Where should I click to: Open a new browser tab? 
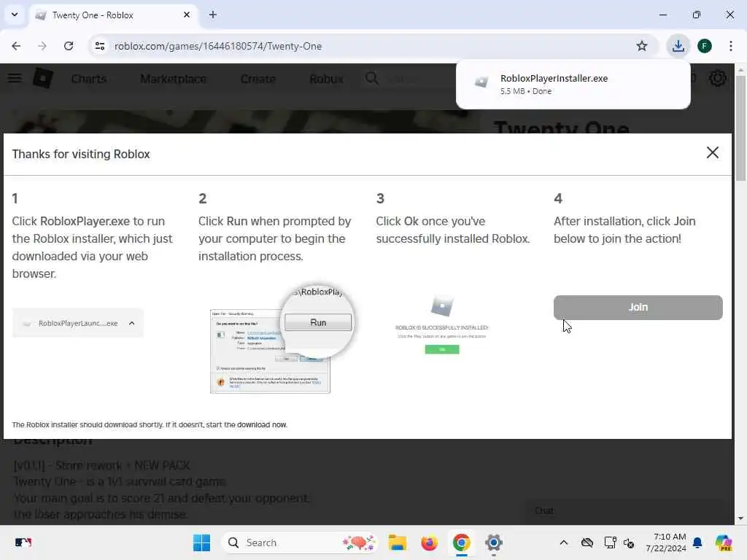[213, 15]
